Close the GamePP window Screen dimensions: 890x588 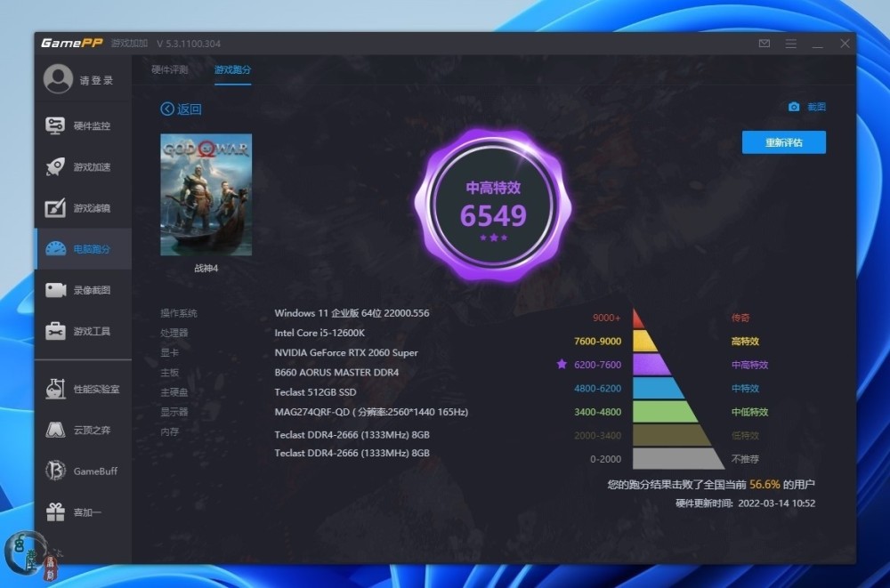(845, 44)
